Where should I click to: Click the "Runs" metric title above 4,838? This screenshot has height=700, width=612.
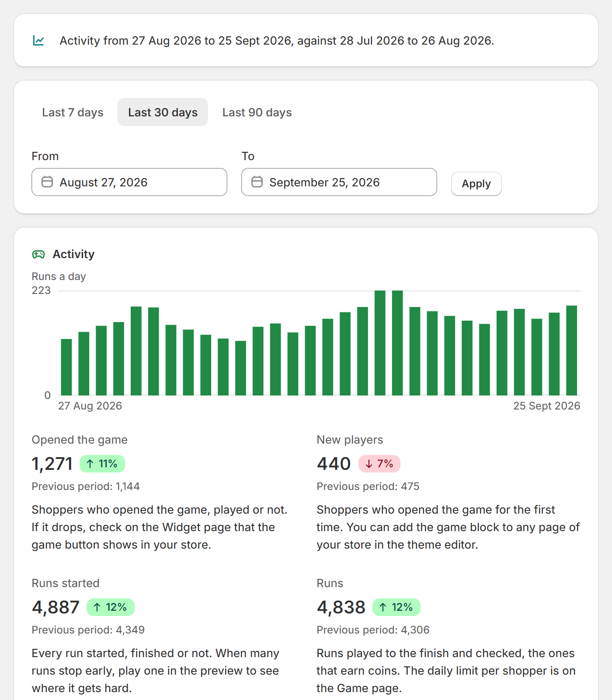(x=330, y=583)
